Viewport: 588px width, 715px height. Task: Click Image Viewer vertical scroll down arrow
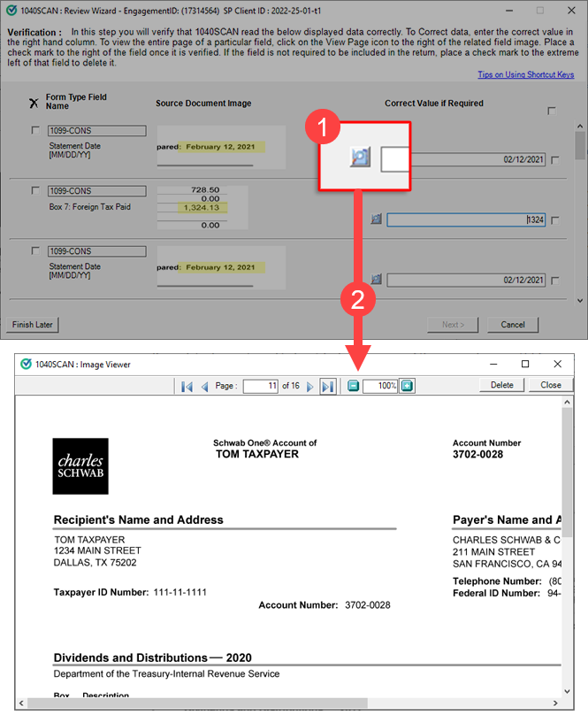(x=567, y=691)
